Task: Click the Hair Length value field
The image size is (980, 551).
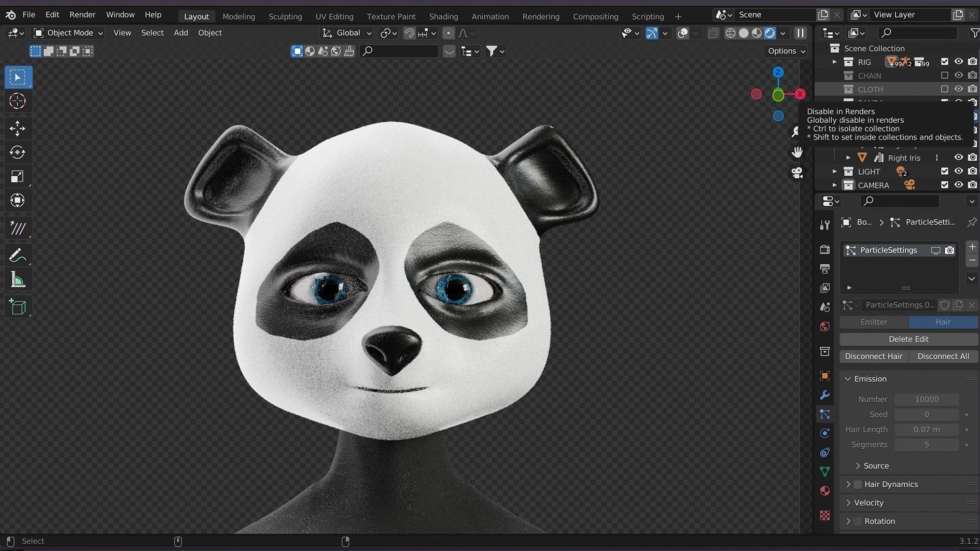Action: click(927, 430)
